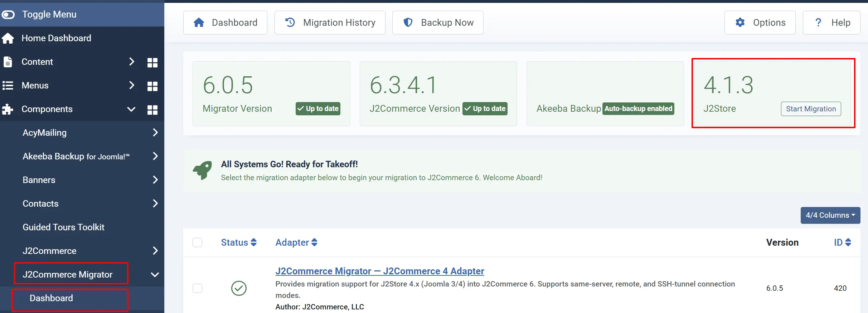Select the Components sidebar item
The height and width of the screenshot is (313, 868).
click(47, 109)
